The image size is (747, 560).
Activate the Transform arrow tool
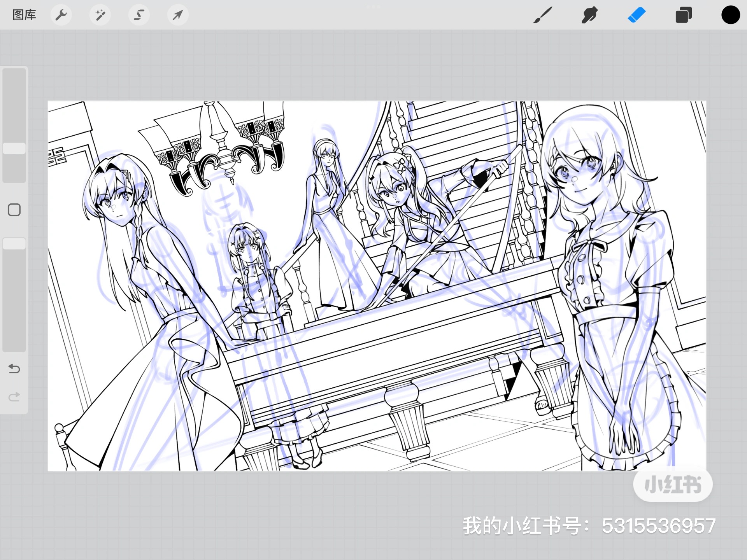click(x=178, y=15)
